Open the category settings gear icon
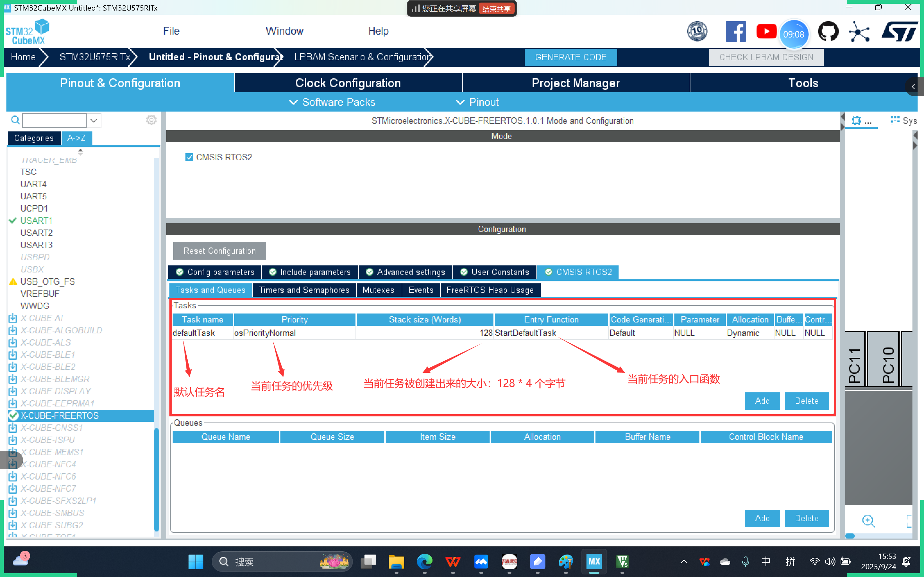Screen dimensions: 924x577 point(151,120)
